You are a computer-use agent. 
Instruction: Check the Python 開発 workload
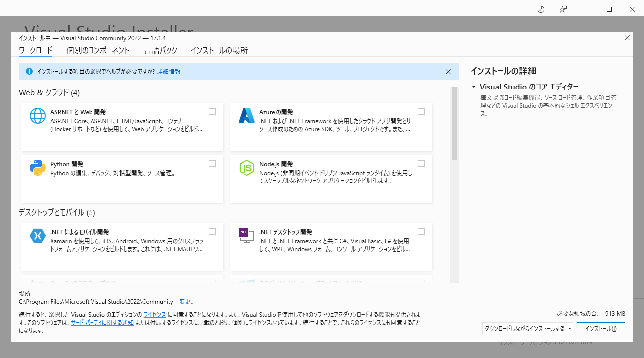click(212, 163)
